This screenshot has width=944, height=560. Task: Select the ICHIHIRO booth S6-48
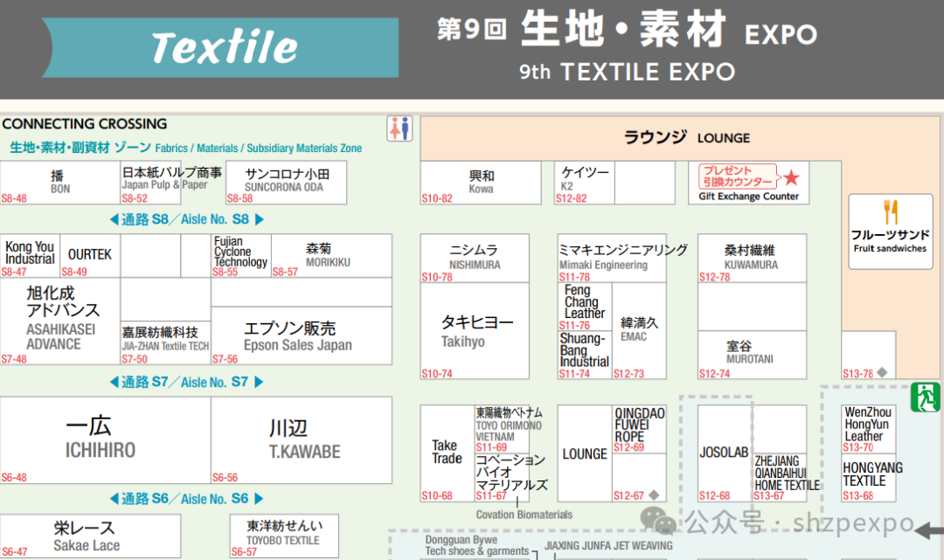(106, 439)
